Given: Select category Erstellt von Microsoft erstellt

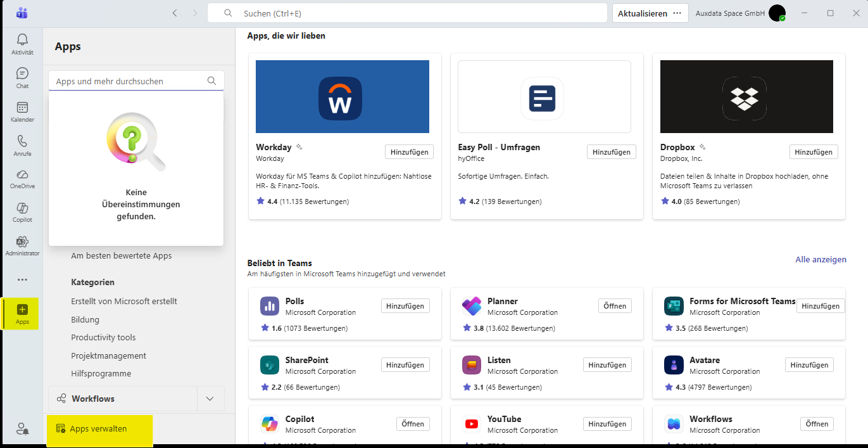Looking at the screenshot, I should pos(124,302).
